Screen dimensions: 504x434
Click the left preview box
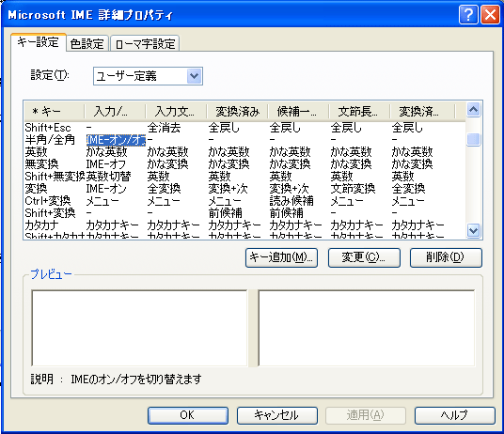[139, 328]
